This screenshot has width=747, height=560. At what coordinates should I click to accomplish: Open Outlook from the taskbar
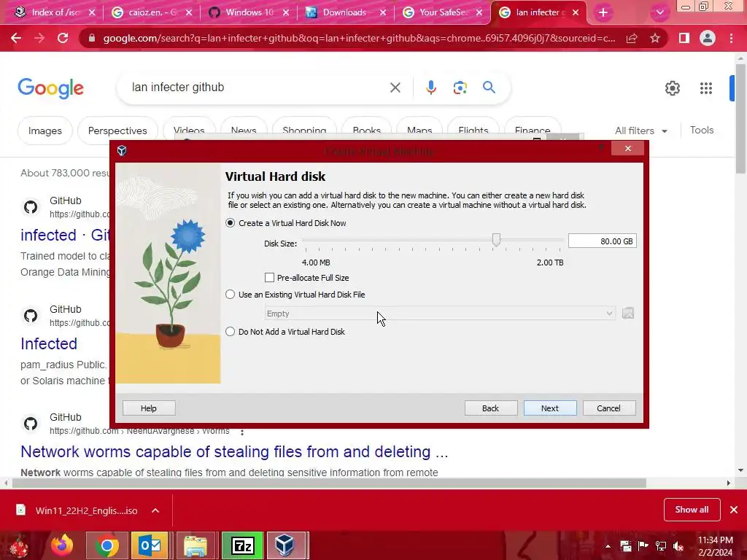pyautogui.click(x=150, y=545)
